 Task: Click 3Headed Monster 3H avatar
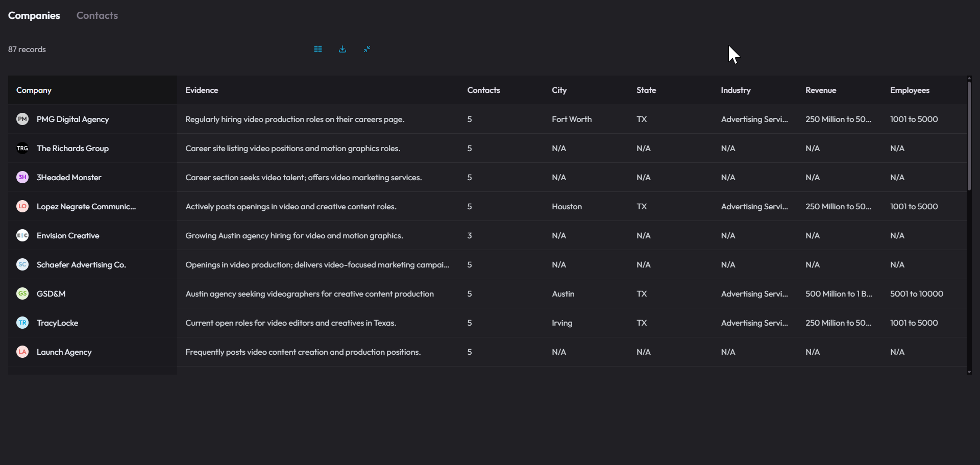[22, 177]
